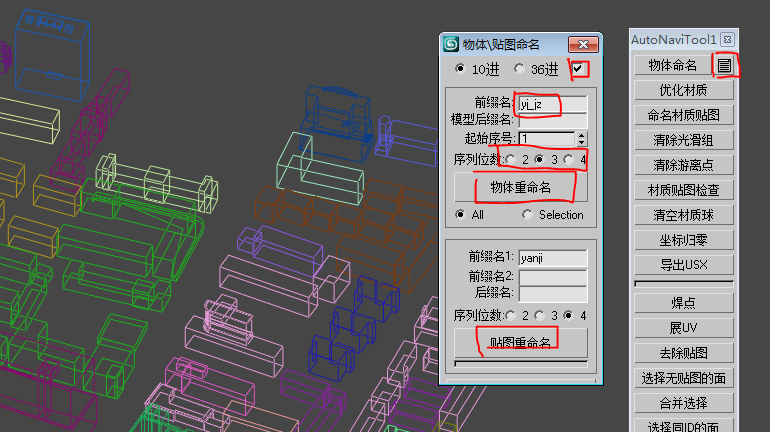Increase the 起始序号 spinner value

tap(581, 135)
